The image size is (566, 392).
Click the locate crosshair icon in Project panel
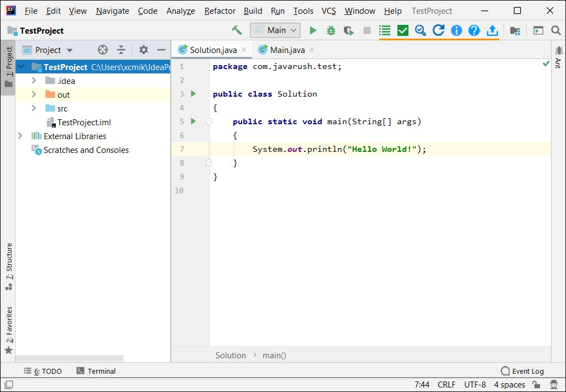point(103,50)
